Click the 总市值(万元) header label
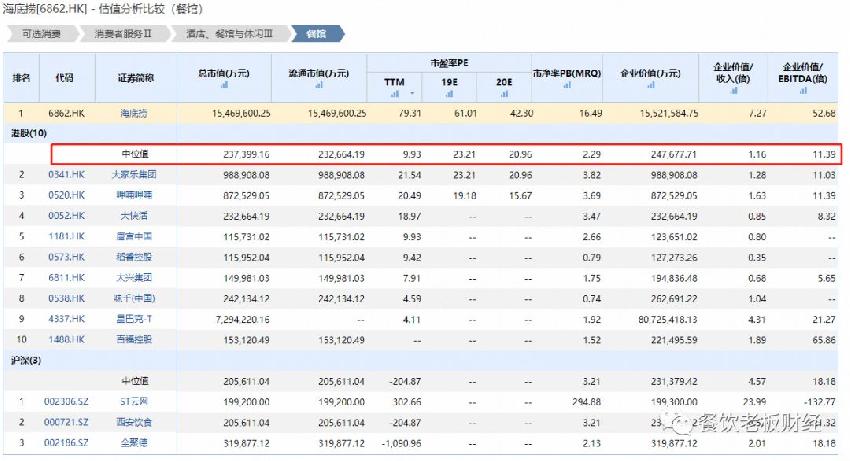Viewport: 850px width, 461px height. click(224, 73)
